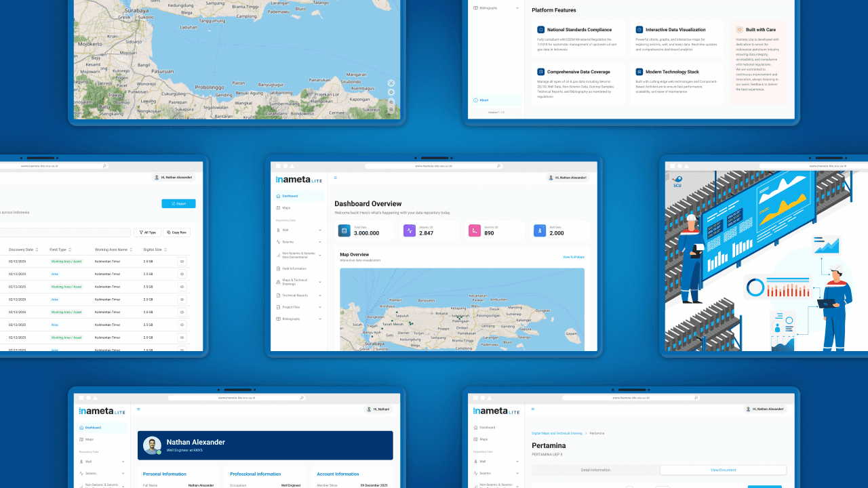The image size is (868, 488).
Task: Click the Total Data stat card icon
Action: point(344,230)
